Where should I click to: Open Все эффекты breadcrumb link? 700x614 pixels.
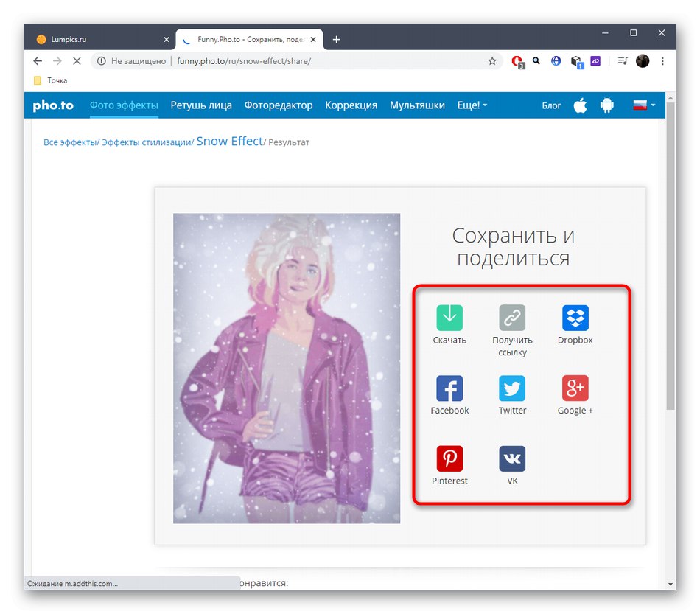[x=70, y=142]
